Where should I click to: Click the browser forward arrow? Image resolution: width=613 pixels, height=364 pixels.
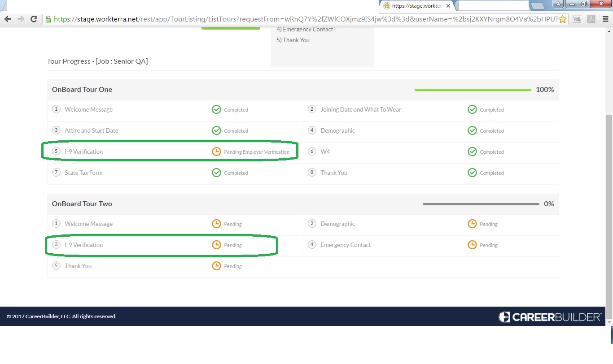click(x=21, y=19)
